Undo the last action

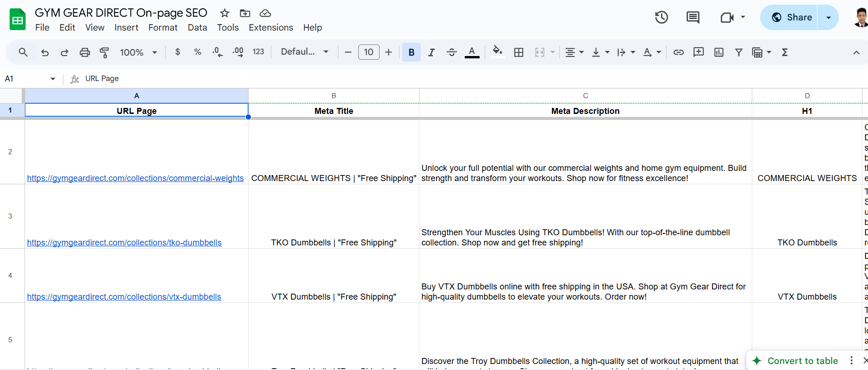coord(45,52)
